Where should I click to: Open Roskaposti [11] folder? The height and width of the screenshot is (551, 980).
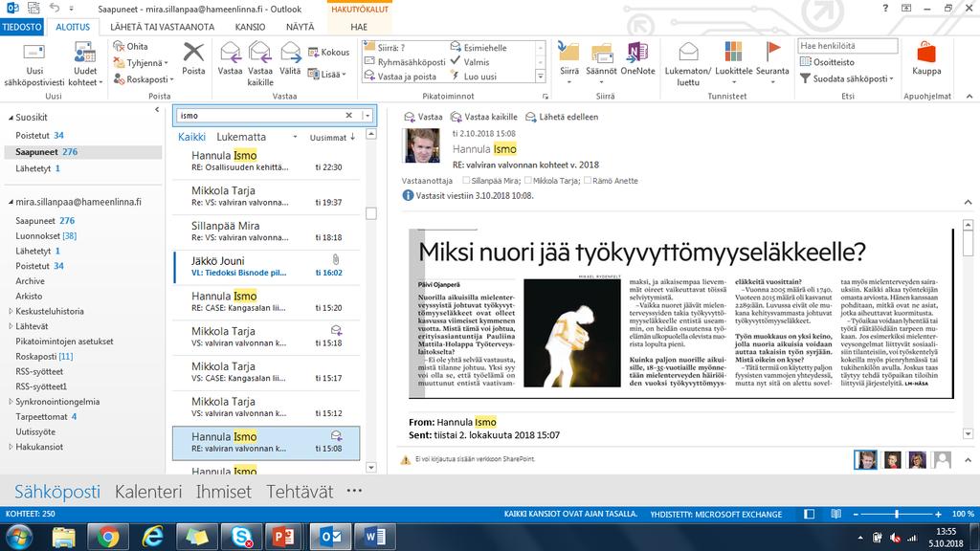pyautogui.click(x=44, y=356)
